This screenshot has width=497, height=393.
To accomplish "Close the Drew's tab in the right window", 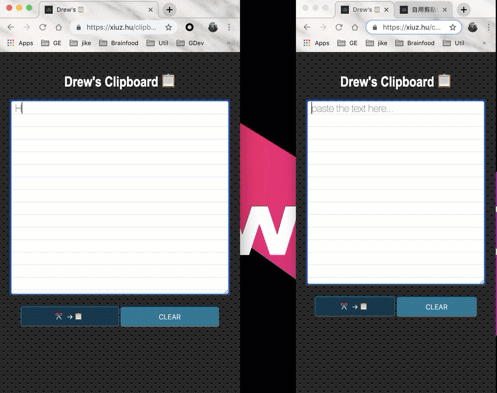I will tap(386, 10).
